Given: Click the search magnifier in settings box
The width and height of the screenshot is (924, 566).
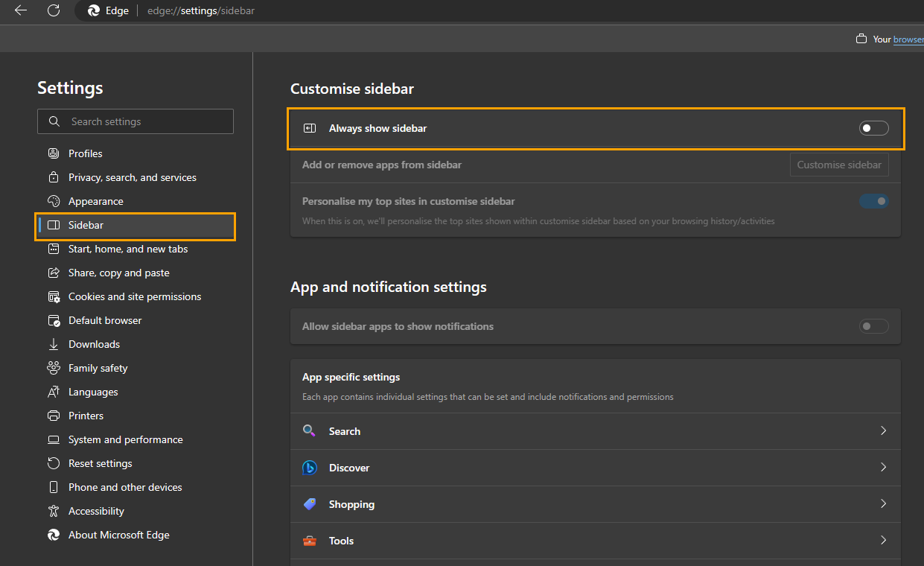Looking at the screenshot, I should coord(54,121).
